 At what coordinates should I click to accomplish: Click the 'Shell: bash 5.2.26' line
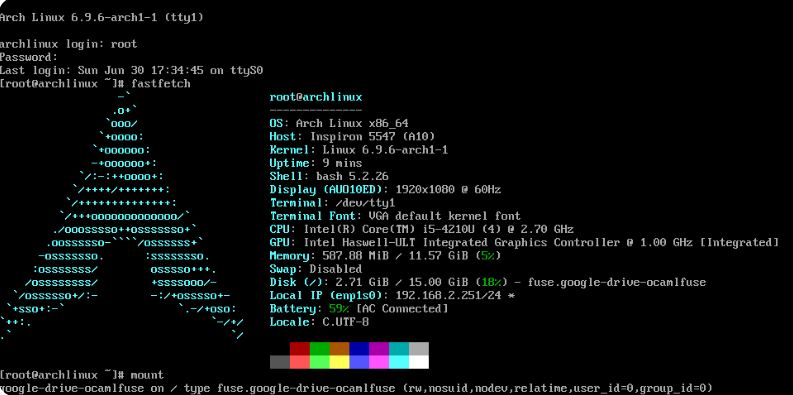pyautogui.click(x=329, y=176)
